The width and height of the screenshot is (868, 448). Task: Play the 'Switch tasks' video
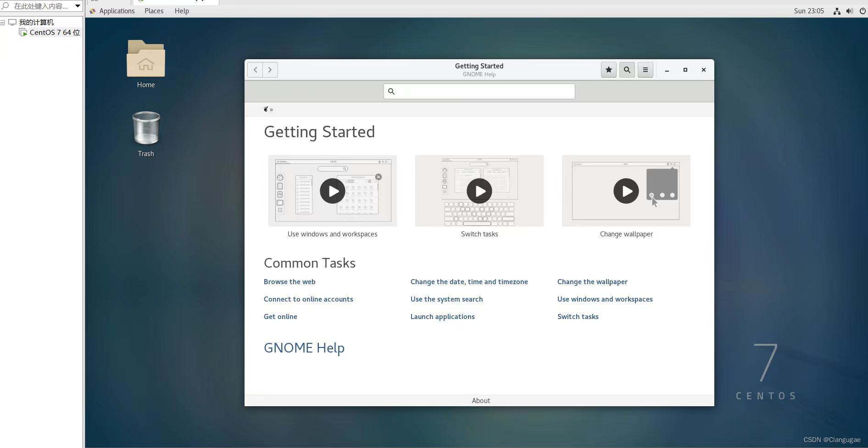coord(479,191)
